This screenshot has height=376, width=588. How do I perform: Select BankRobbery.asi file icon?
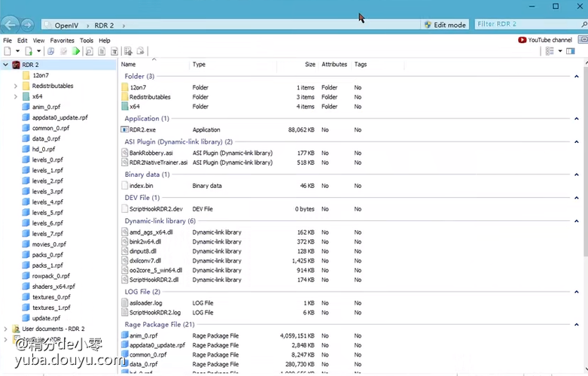tap(125, 153)
